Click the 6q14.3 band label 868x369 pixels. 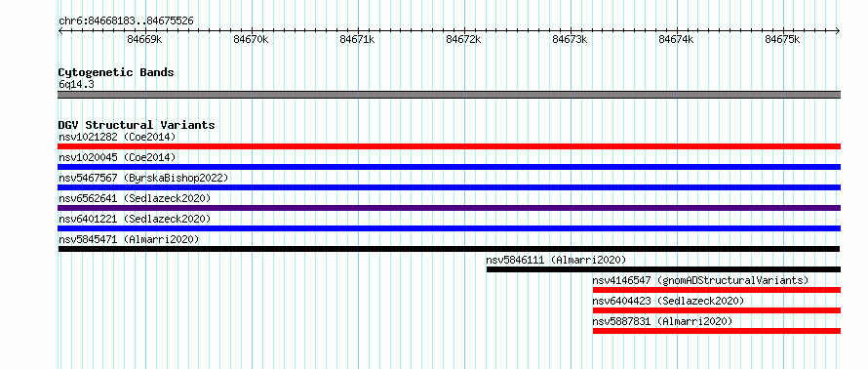coord(75,84)
